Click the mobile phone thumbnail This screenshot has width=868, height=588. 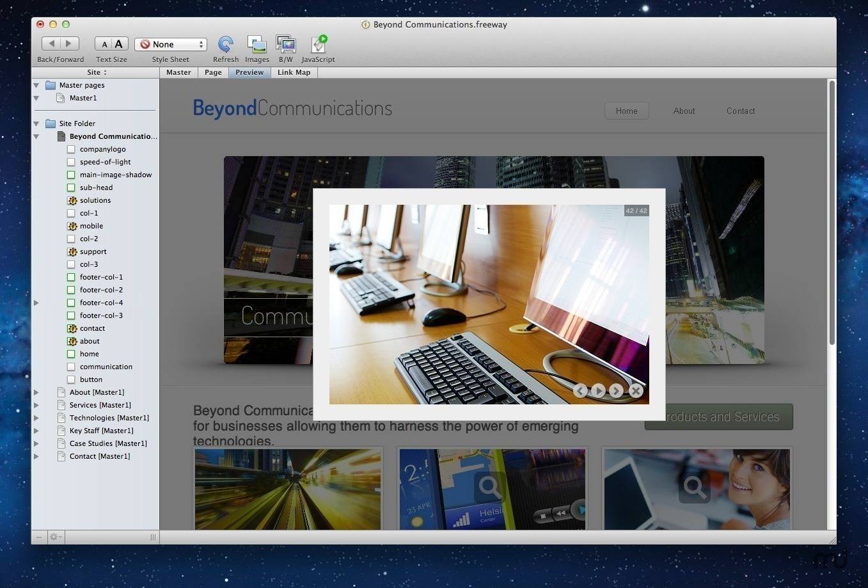(x=492, y=489)
